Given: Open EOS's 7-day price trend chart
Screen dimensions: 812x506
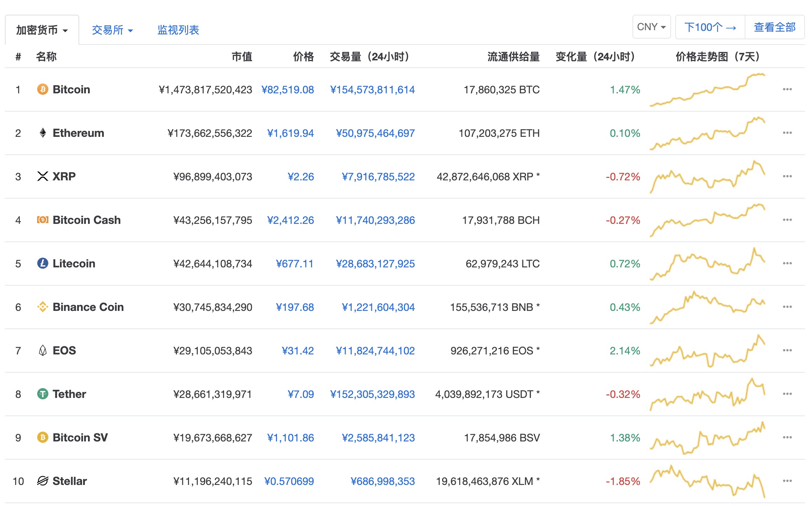Looking at the screenshot, I should pos(708,351).
